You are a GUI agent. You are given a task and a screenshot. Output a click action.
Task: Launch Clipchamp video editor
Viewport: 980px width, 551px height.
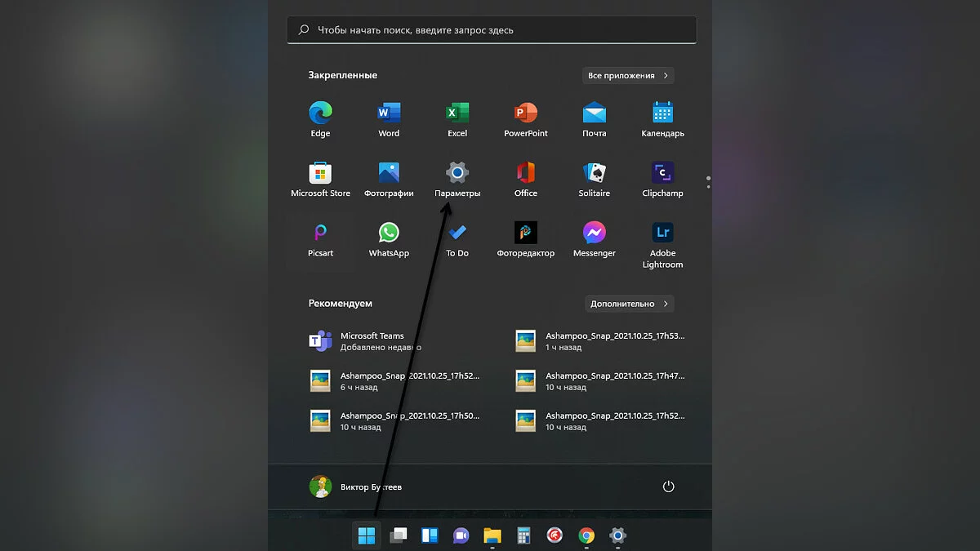663,180
